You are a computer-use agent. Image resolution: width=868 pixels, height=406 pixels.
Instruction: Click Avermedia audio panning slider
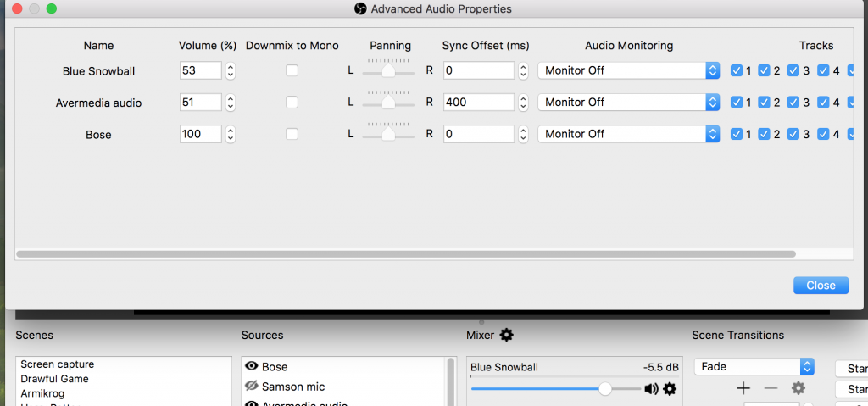point(388,102)
